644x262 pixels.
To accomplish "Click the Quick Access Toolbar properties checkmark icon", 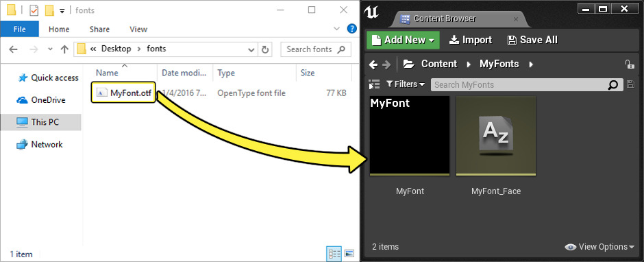I will 34,10.
